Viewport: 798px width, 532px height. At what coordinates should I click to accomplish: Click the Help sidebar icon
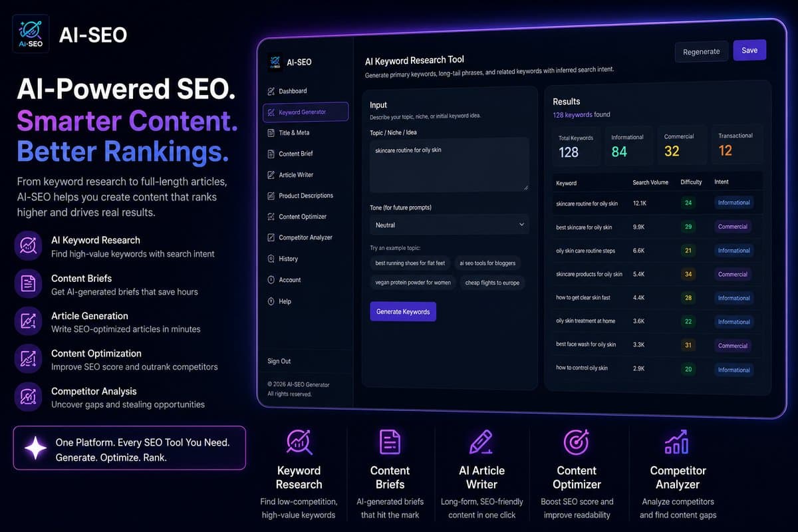271,301
